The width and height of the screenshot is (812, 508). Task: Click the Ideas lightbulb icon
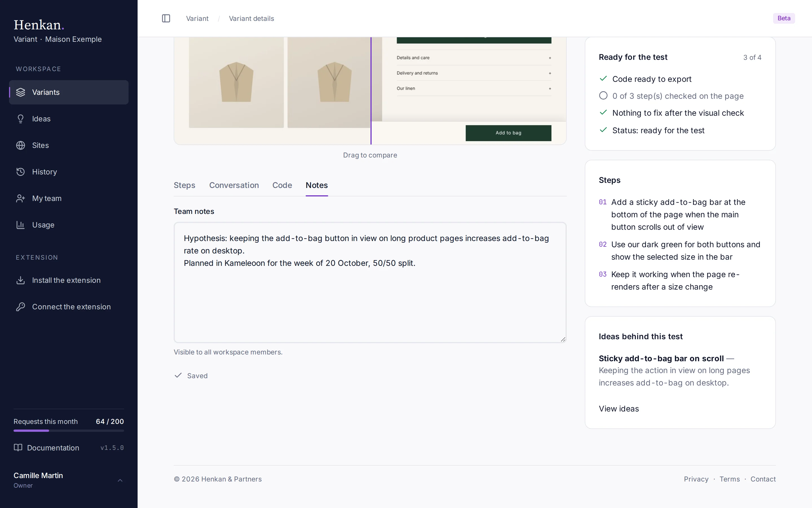21,119
